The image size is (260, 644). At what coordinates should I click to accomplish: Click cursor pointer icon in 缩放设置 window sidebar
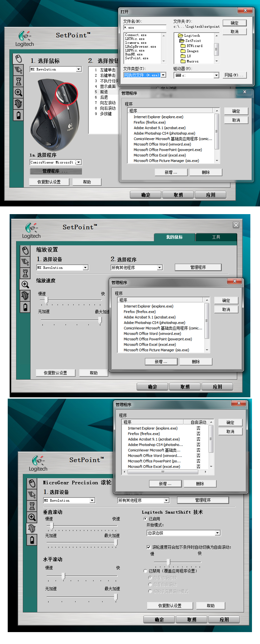tap(25, 262)
